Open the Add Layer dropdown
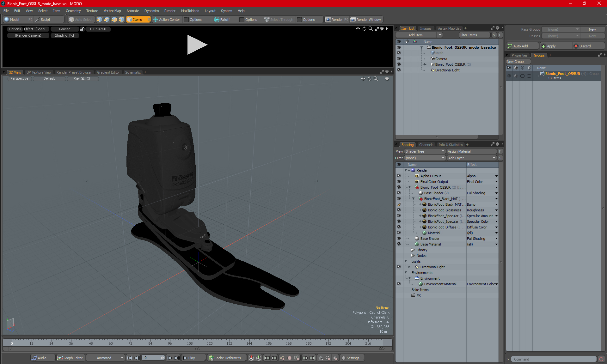 coord(471,158)
